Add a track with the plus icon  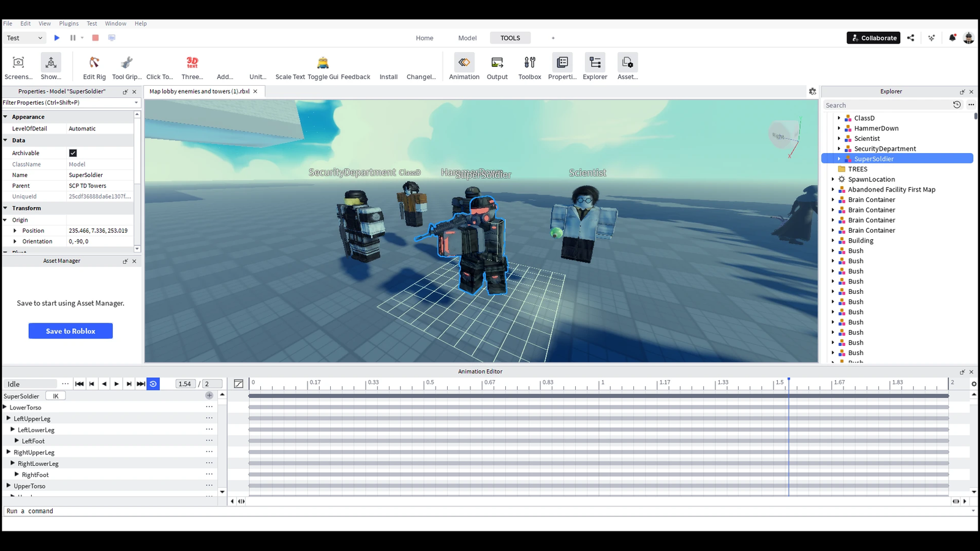[x=209, y=395]
